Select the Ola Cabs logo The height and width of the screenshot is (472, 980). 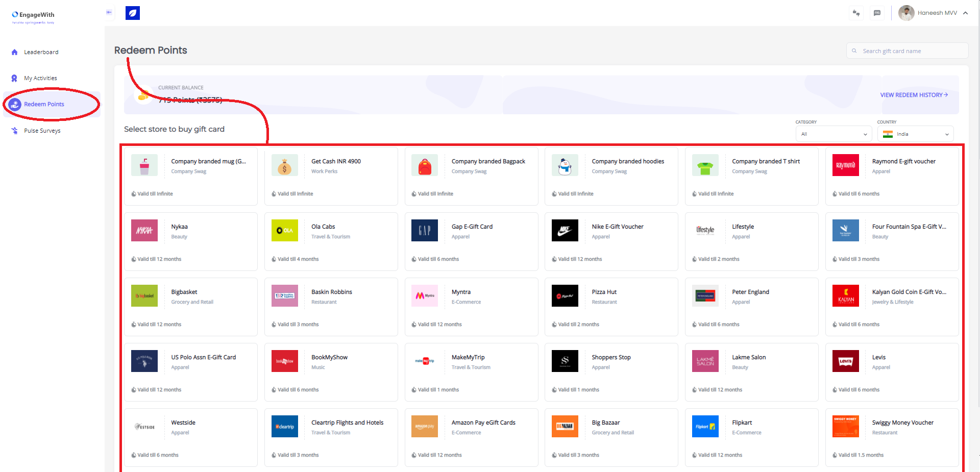pyautogui.click(x=285, y=231)
